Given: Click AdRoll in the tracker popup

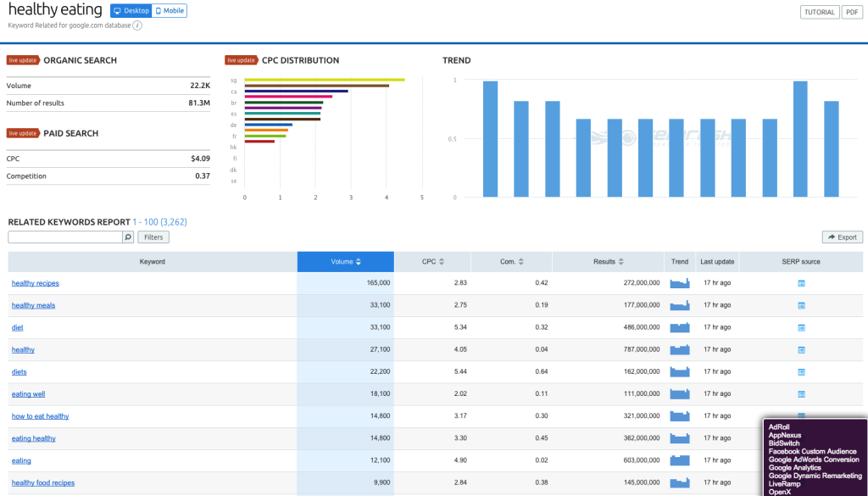Looking at the screenshot, I should tap(779, 426).
